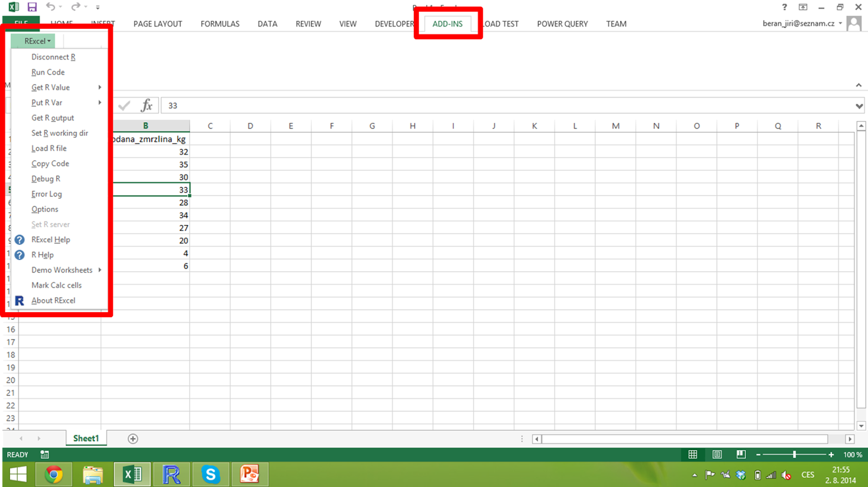This screenshot has width=868, height=487.
Task: Open R Help blue question icon
Action: [x=20, y=255]
